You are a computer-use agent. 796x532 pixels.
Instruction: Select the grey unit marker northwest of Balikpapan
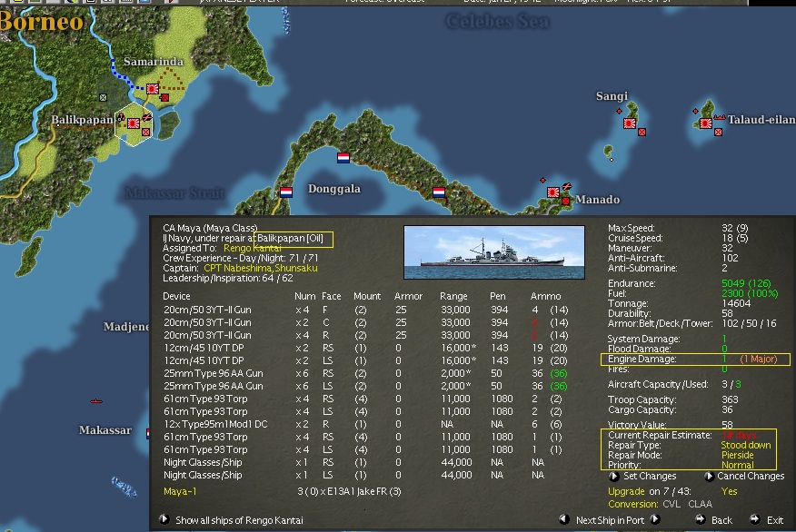point(103,97)
